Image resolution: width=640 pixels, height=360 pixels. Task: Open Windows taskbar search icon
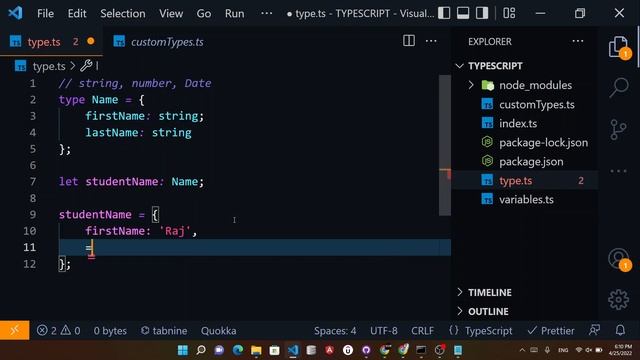pos(201,350)
